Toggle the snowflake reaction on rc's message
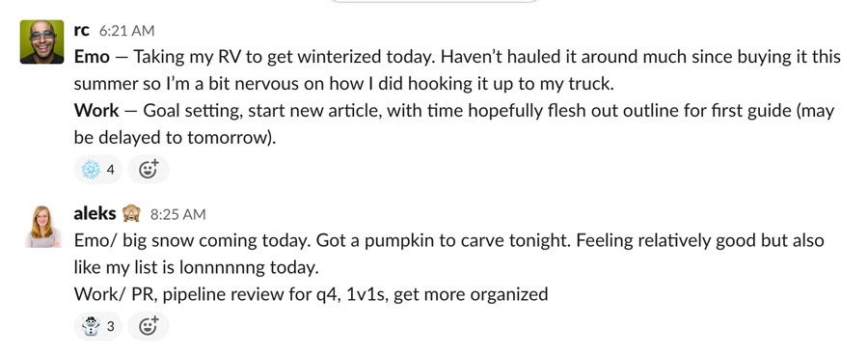Screen dimensions: 868x354 coord(98,170)
